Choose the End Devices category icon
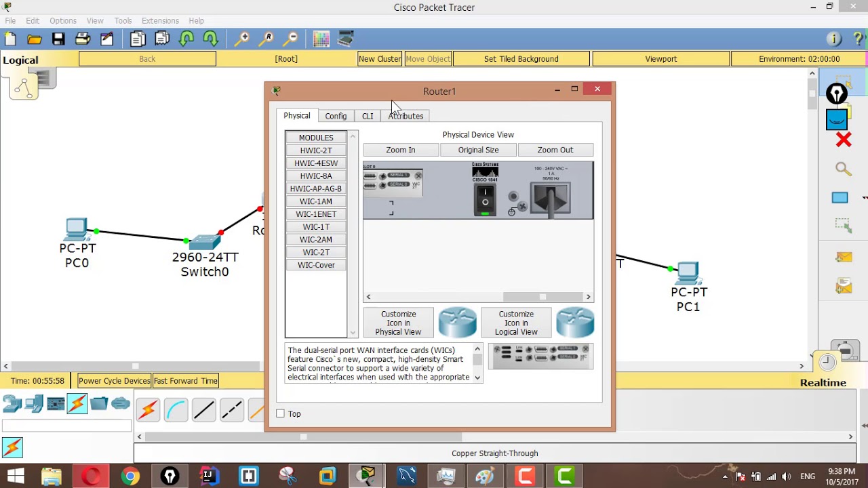 (34, 405)
